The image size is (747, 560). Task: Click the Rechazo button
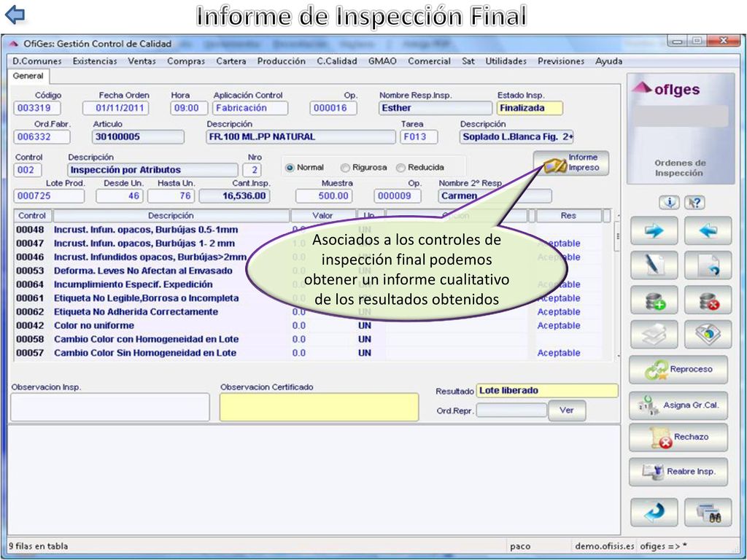(x=678, y=437)
